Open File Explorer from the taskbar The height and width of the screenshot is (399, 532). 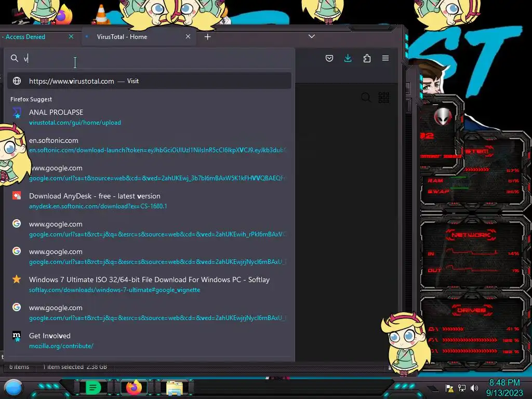click(x=175, y=388)
